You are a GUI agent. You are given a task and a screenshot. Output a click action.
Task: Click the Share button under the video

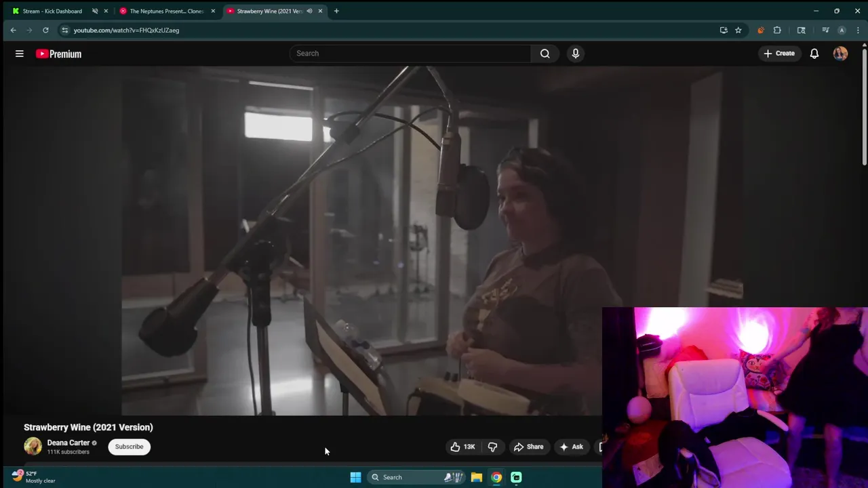(x=528, y=447)
